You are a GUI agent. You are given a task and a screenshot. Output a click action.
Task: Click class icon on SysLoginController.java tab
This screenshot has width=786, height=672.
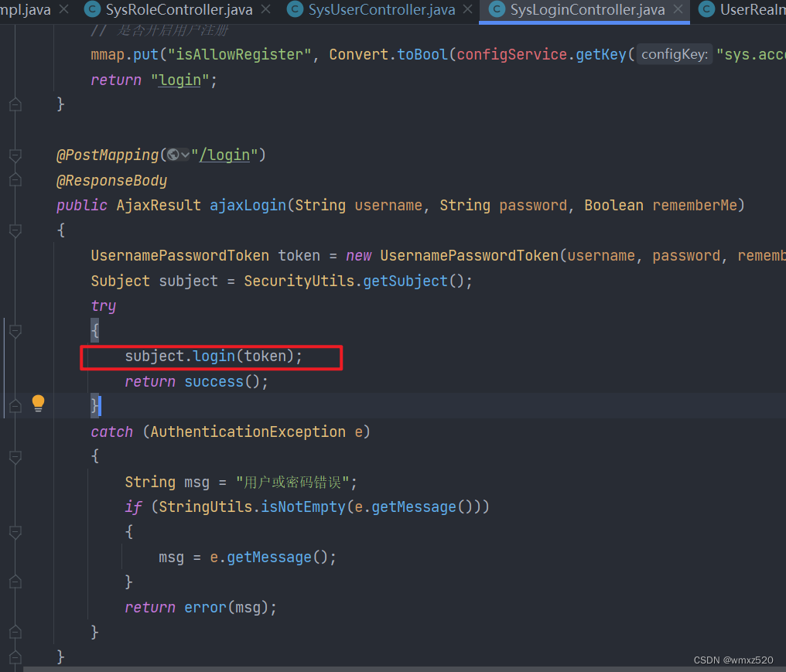497,9
